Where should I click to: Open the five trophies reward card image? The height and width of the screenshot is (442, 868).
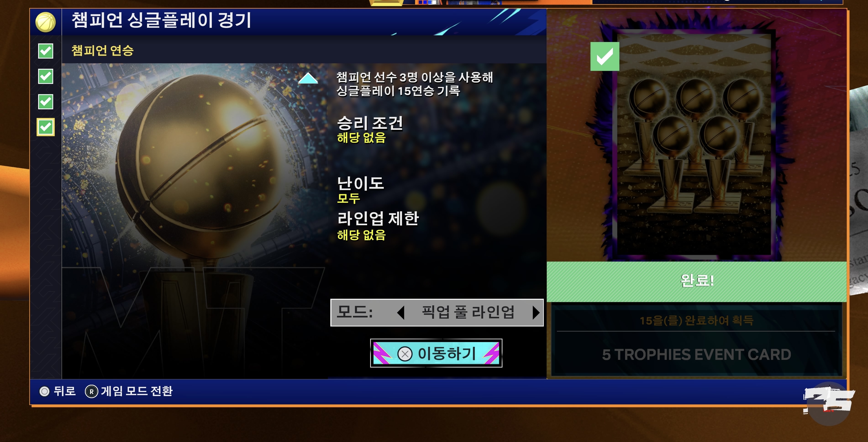(x=694, y=145)
